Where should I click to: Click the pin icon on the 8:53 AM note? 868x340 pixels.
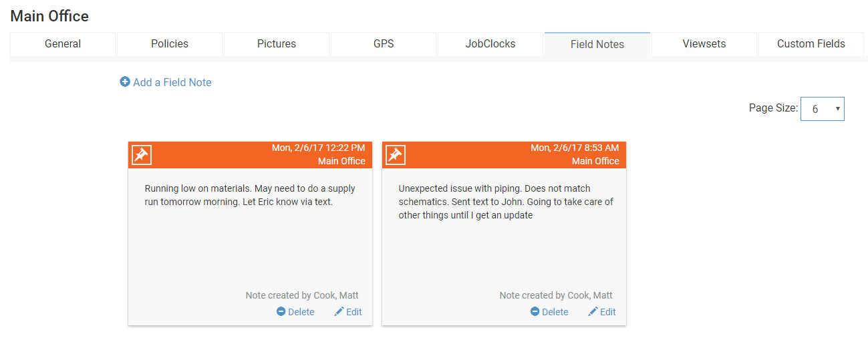tap(395, 155)
